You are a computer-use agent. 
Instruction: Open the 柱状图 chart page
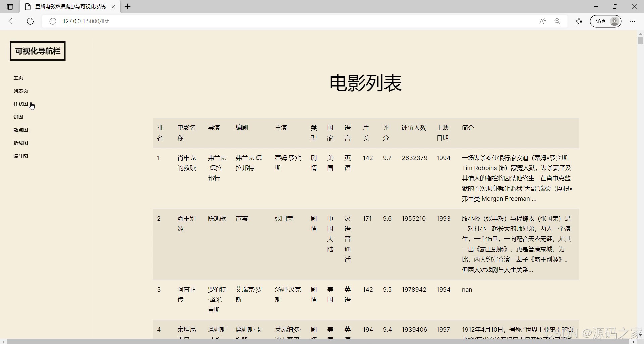tap(21, 104)
